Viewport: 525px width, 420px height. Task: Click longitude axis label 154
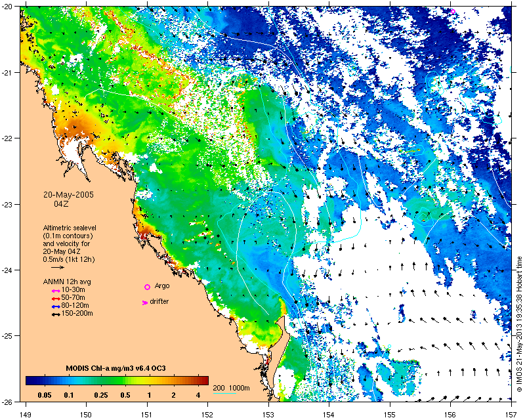click(x=329, y=415)
